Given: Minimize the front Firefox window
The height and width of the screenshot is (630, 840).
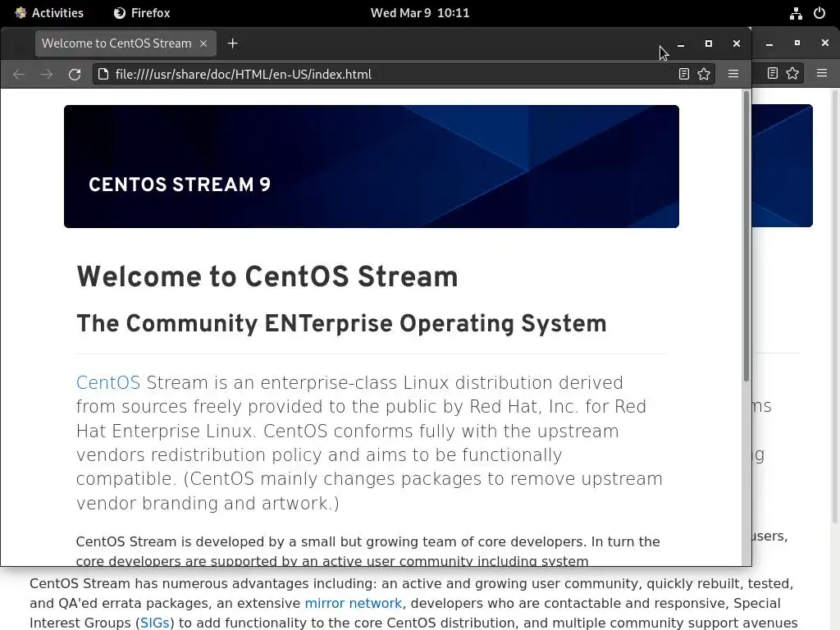Looking at the screenshot, I should [681, 44].
